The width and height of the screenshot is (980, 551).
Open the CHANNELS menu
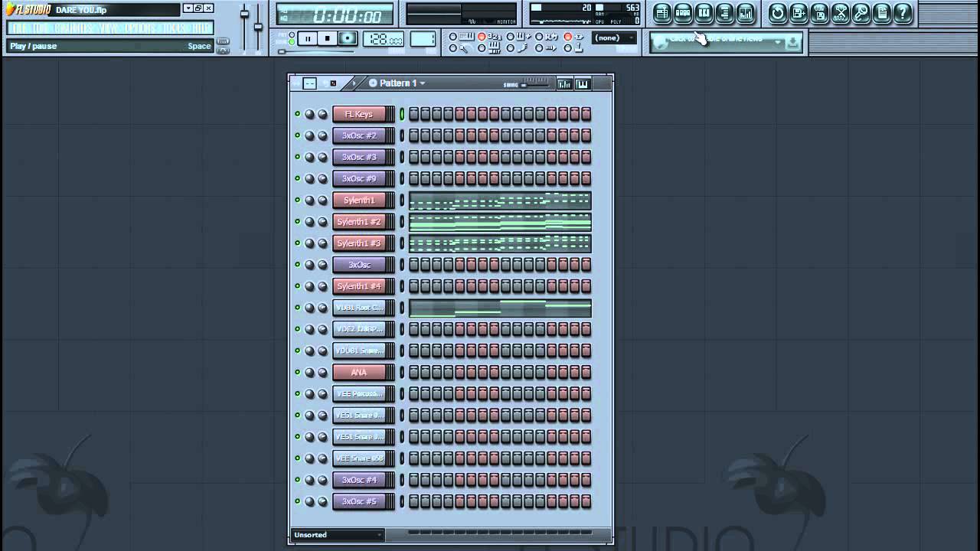pyautogui.click(x=72, y=28)
